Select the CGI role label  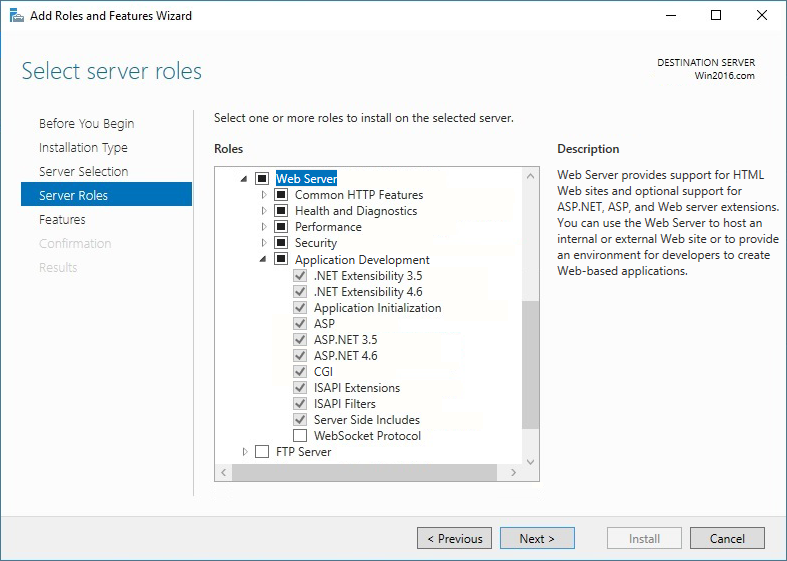point(323,372)
